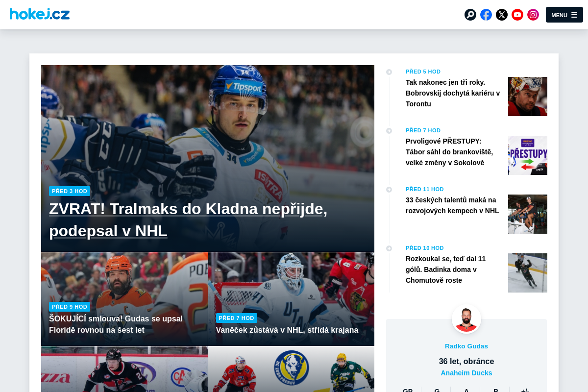Select the Bobrovskij goalie thumbnail

coord(528,97)
